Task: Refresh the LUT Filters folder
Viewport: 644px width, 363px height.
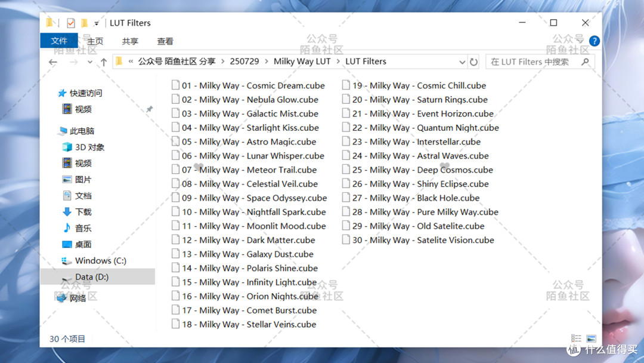Action: coord(473,61)
